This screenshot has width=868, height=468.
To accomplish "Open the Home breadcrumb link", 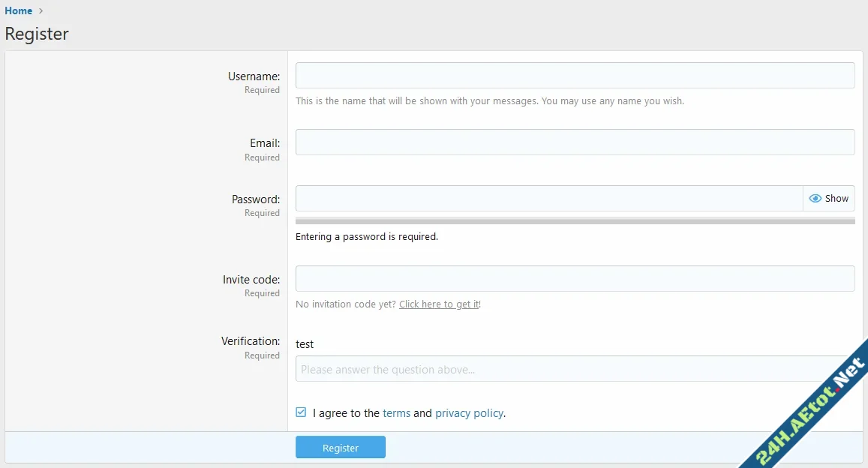I will pyautogui.click(x=18, y=10).
